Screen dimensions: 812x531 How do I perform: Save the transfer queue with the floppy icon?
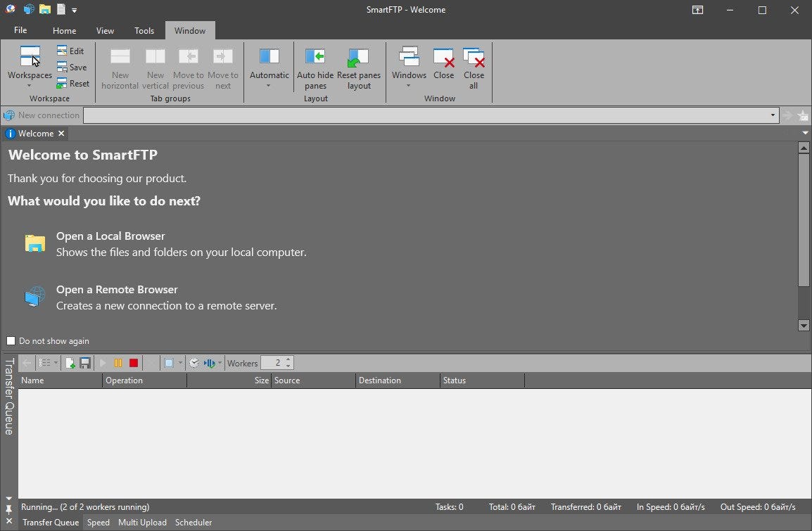coord(85,362)
